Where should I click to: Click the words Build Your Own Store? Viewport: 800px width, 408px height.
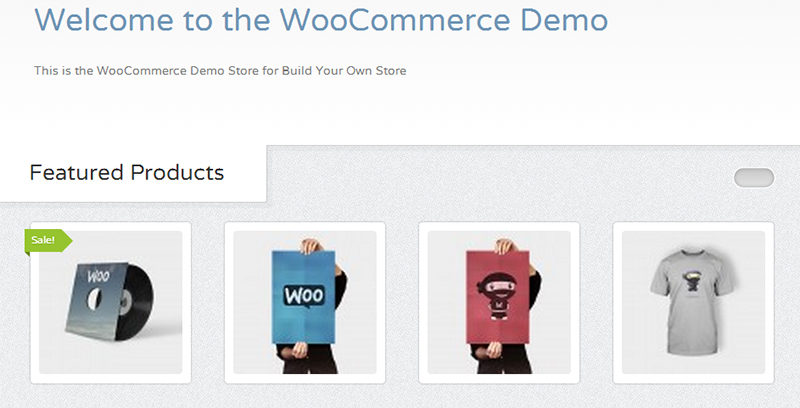tap(344, 70)
